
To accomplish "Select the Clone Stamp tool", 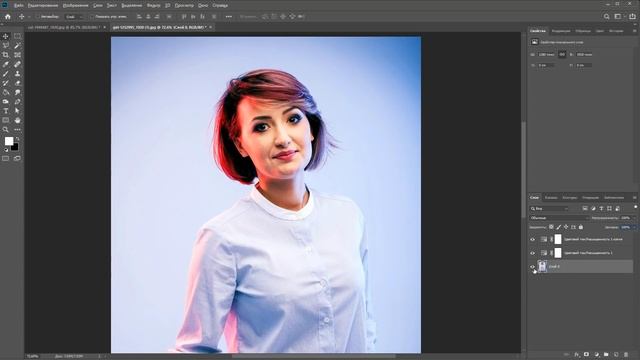I will [x=17, y=74].
